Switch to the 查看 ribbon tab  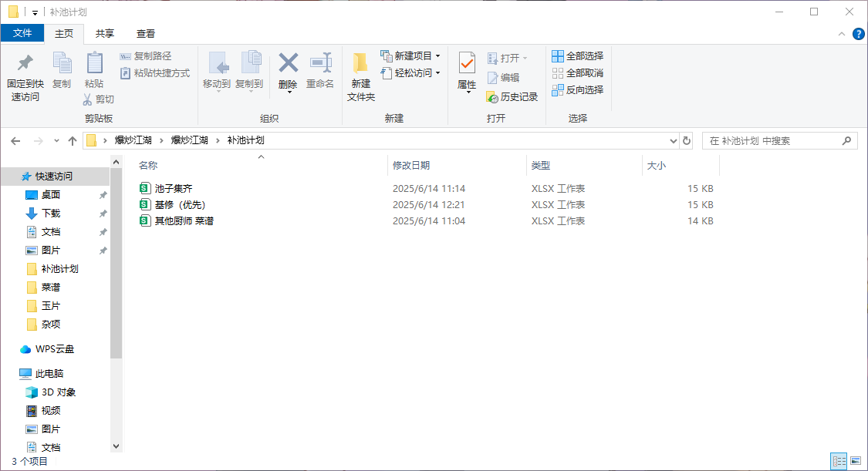[x=146, y=34]
